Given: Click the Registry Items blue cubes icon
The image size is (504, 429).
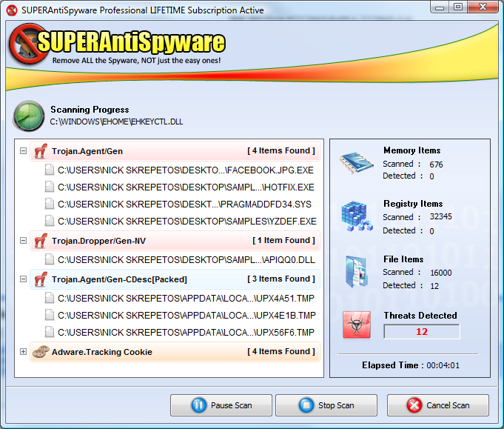Looking at the screenshot, I should click(x=357, y=216).
